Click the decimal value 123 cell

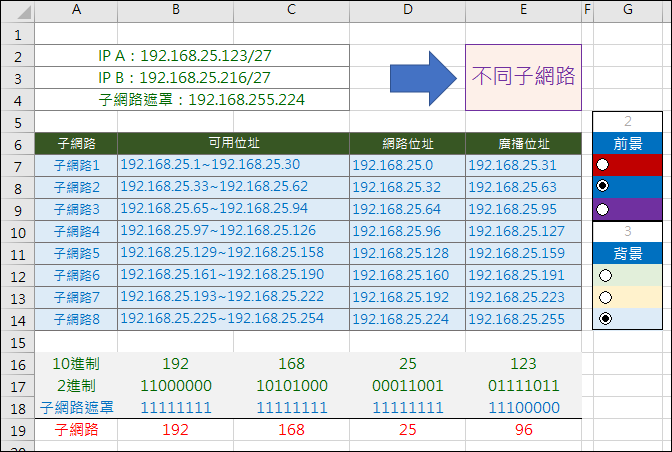click(x=523, y=364)
